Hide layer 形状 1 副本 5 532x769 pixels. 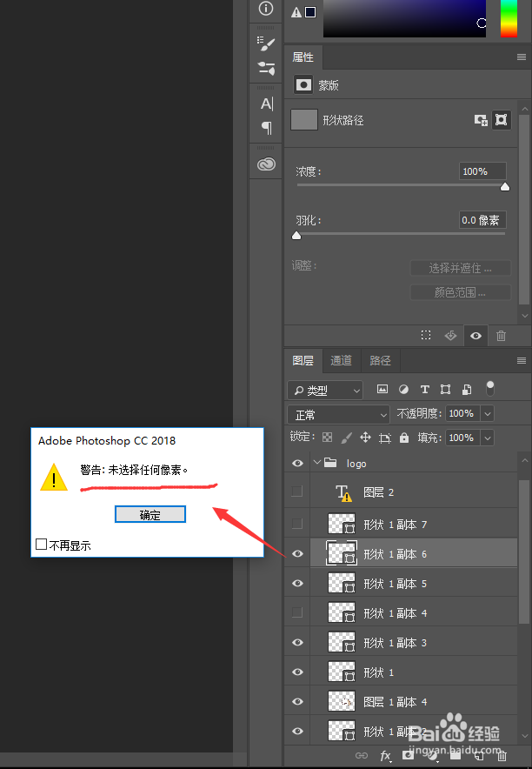tap(297, 583)
